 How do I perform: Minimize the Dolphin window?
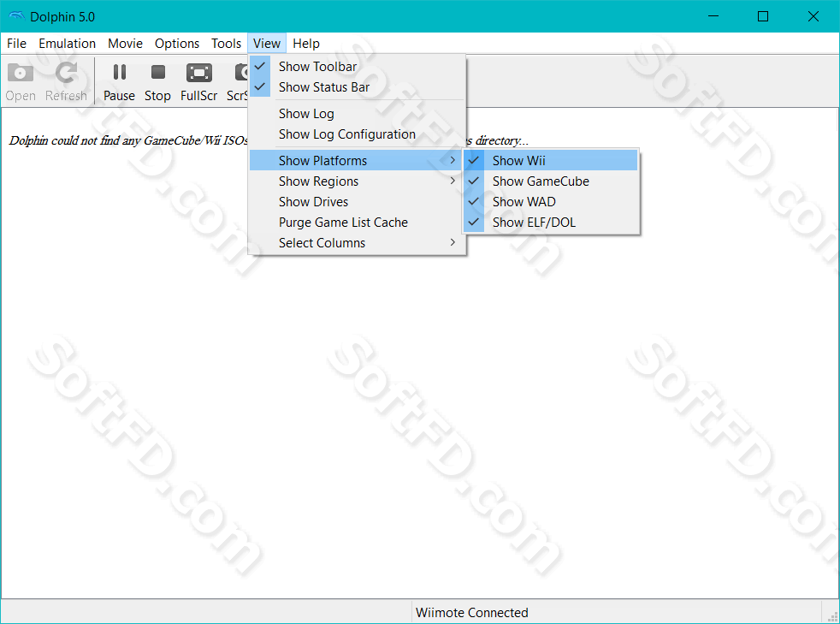click(x=713, y=16)
